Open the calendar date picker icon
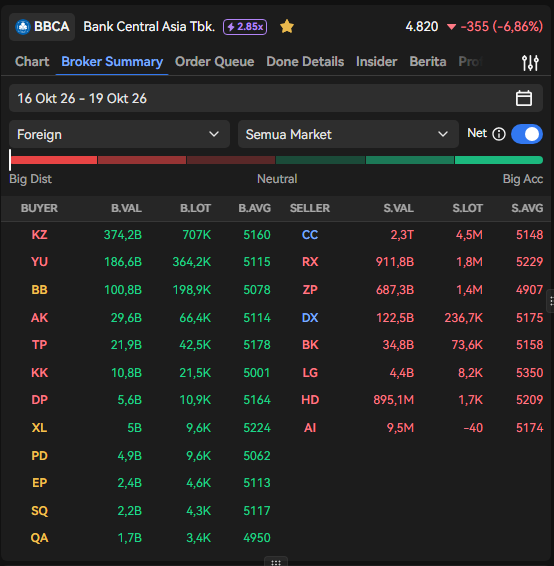Screen dimensions: 554x566 (x=524, y=98)
